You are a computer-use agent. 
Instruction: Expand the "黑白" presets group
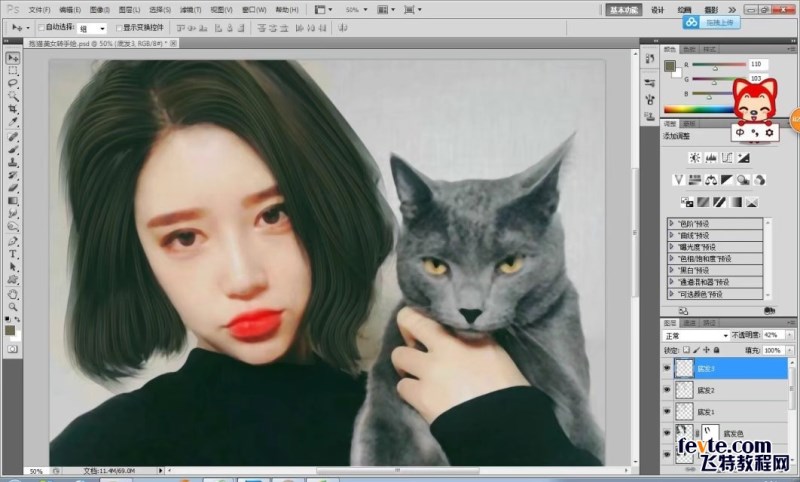coord(671,270)
